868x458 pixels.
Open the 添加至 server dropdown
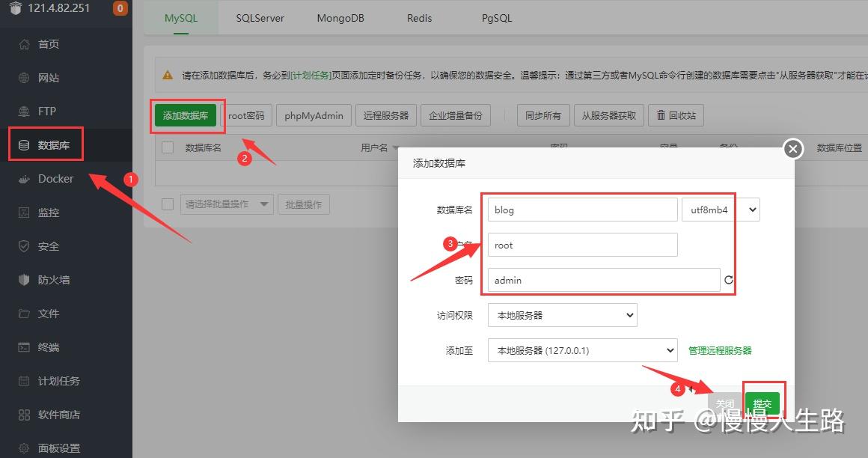coord(582,350)
